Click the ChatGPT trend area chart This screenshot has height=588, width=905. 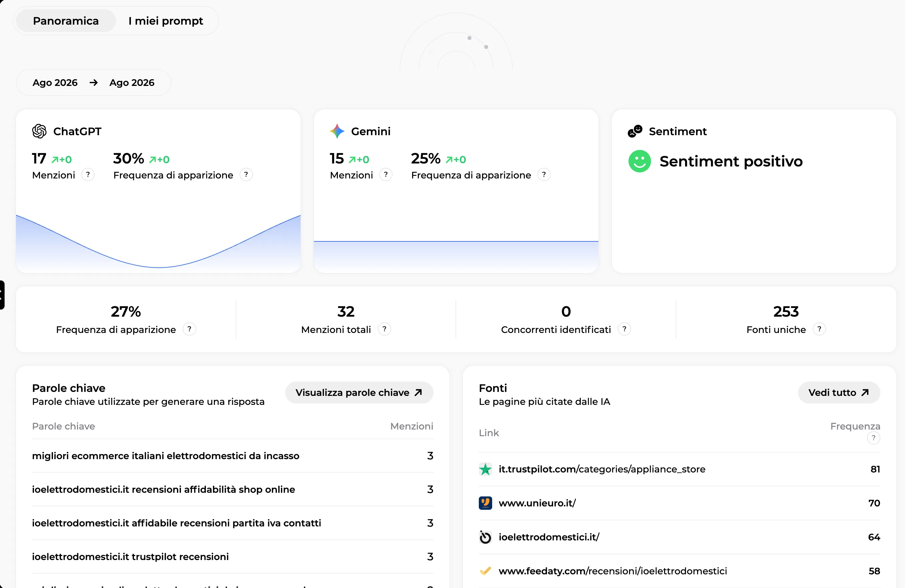pos(158,243)
